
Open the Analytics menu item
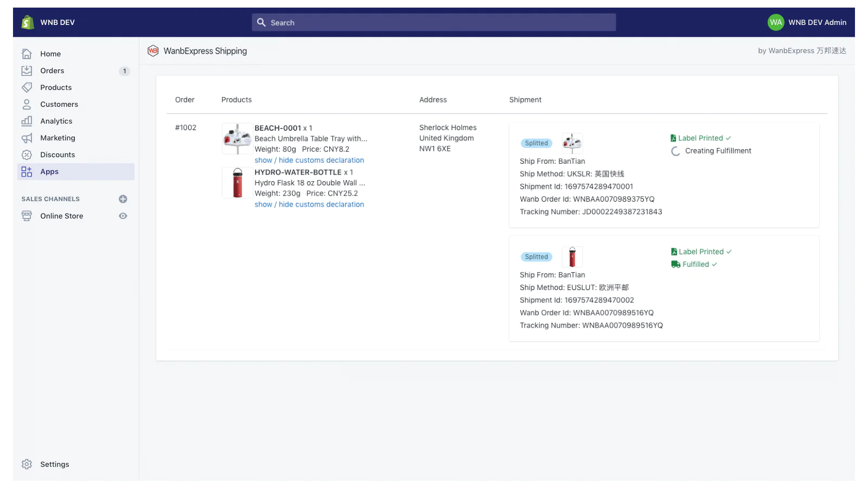click(x=76, y=121)
